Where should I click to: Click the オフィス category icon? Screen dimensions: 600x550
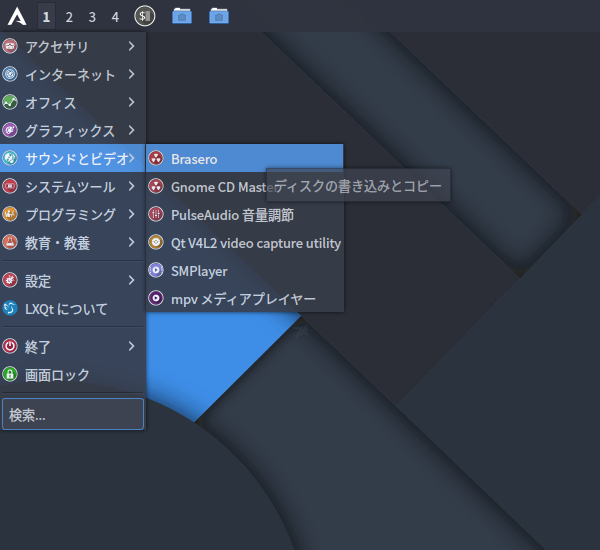pos(10,102)
